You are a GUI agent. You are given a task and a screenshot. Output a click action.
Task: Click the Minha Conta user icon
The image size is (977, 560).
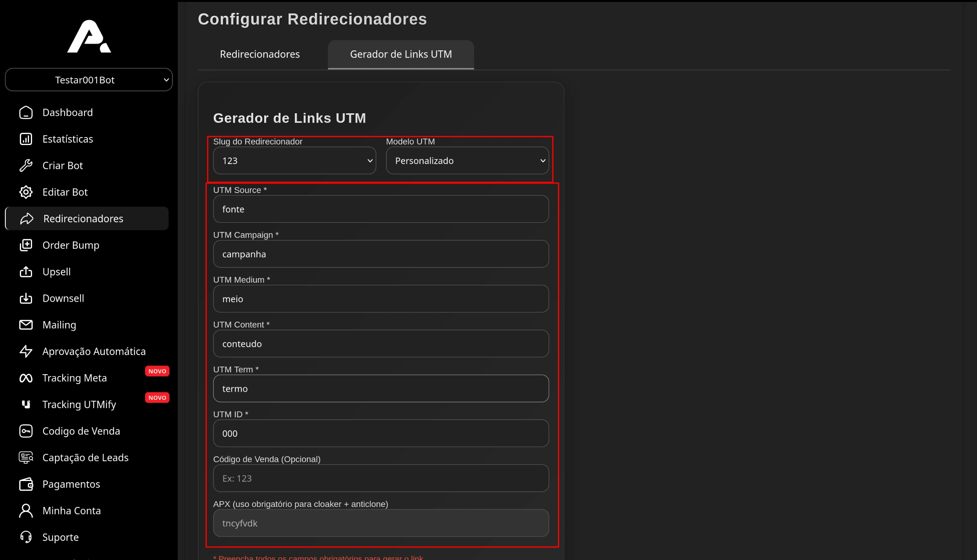tap(26, 510)
